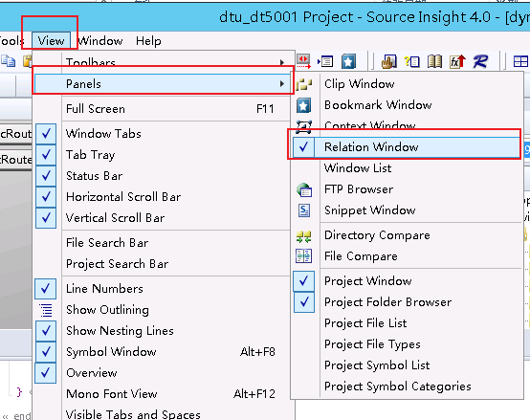Click the window tiling grid toolbar icon

[x=520, y=61]
